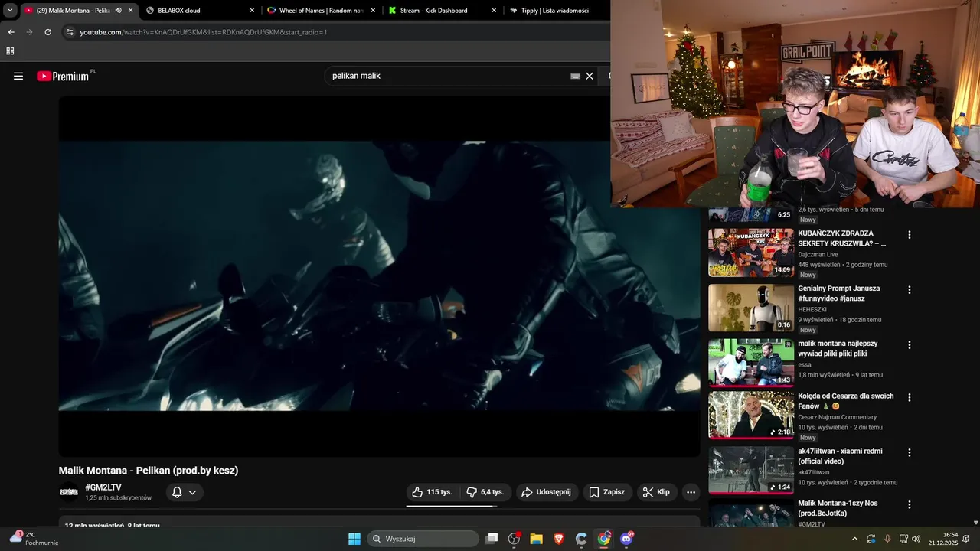This screenshot has width=980, height=551.
Task: Visit Dajczman Live channel name
Action: [x=818, y=254]
